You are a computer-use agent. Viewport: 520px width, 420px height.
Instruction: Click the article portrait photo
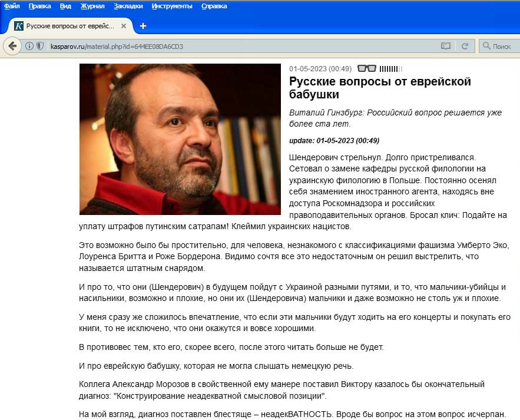[x=180, y=139]
